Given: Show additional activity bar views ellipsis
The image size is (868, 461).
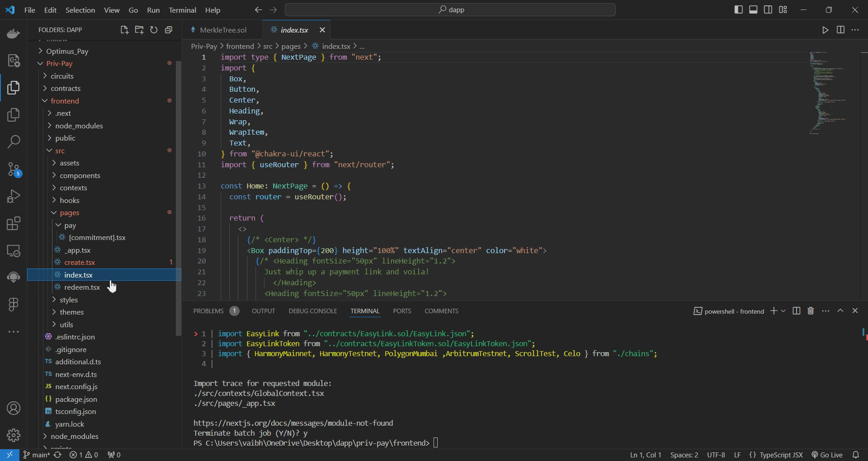Looking at the screenshot, I should click(x=14, y=332).
